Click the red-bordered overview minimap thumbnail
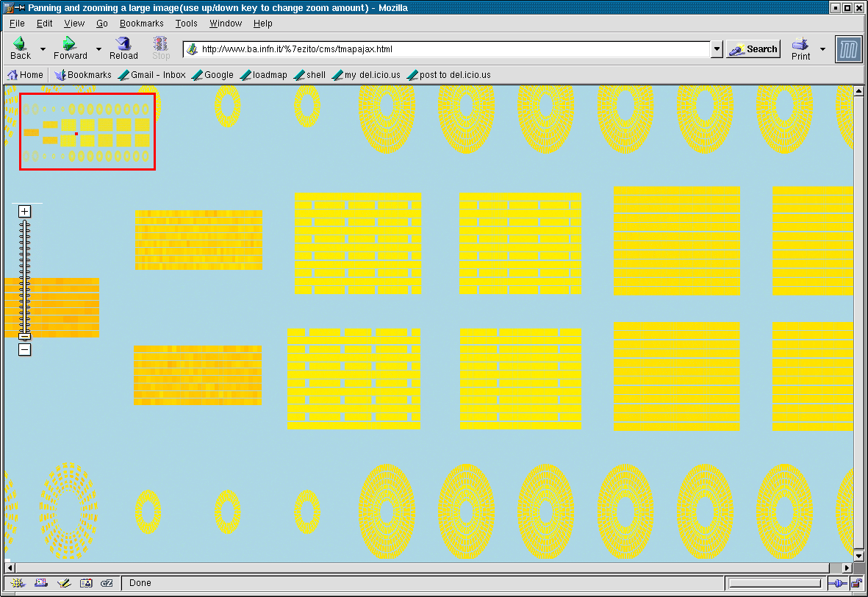This screenshot has width=868, height=597. click(87, 132)
